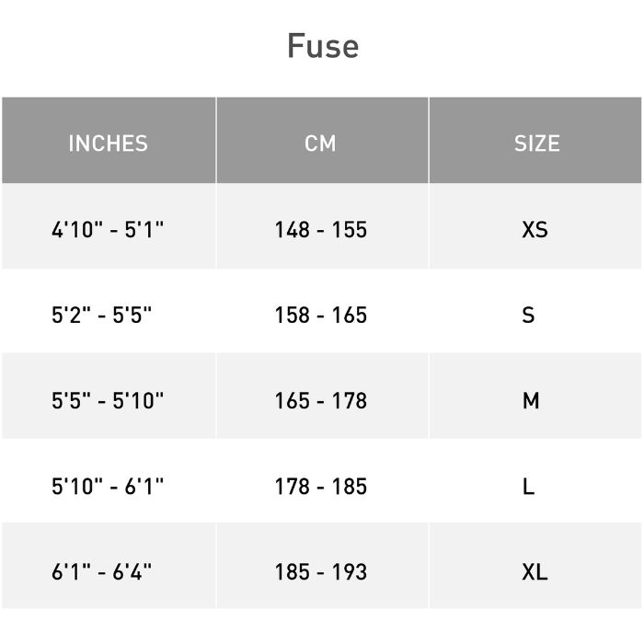644x644 pixels.
Task: Select the INCHES column header
Action: [x=108, y=144]
